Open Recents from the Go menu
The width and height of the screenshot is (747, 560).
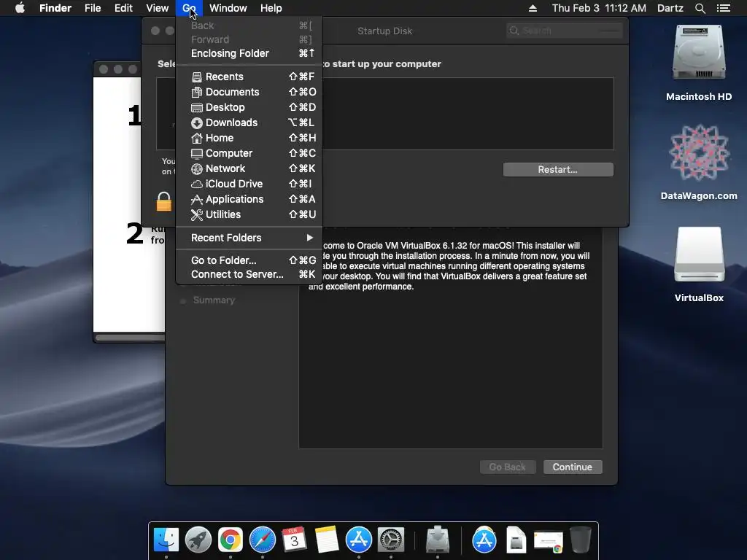point(249,77)
